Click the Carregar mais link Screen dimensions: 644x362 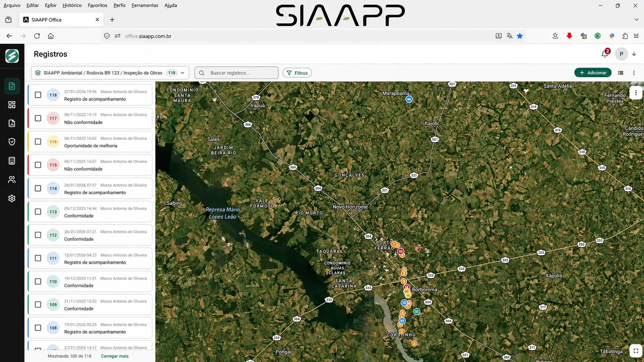click(115, 356)
